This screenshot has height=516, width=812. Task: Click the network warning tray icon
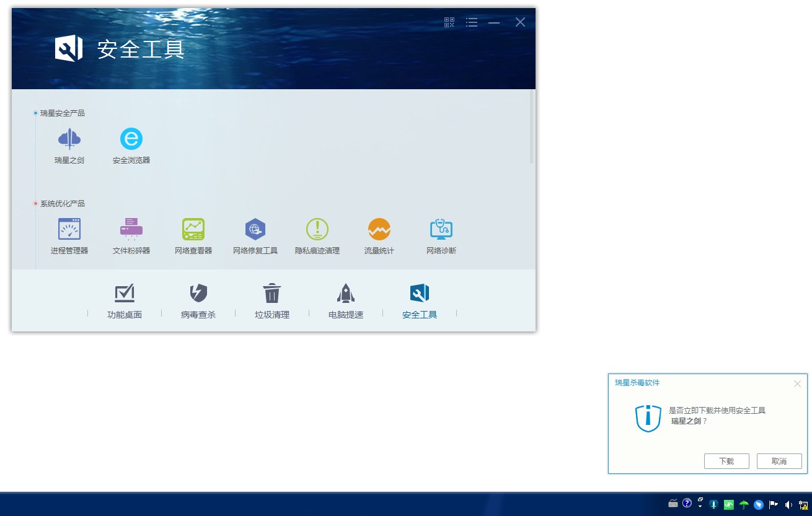click(803, 505)
